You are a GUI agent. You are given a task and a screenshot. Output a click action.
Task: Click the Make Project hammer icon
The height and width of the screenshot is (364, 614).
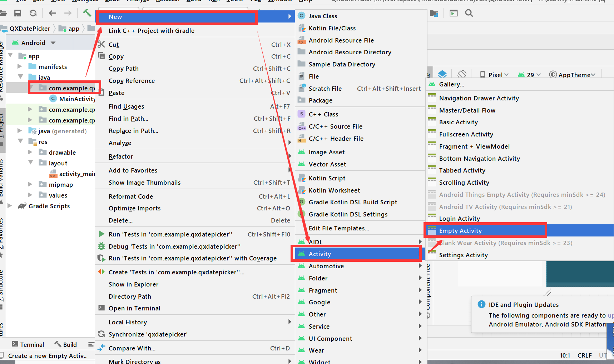coord(87,13)
